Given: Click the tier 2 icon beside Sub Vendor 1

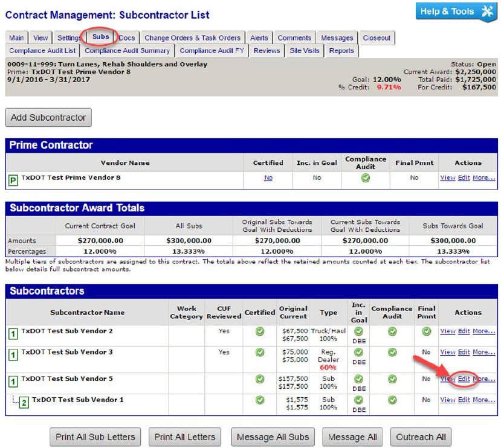Looking at the screenshot, I should pos(24,402).
